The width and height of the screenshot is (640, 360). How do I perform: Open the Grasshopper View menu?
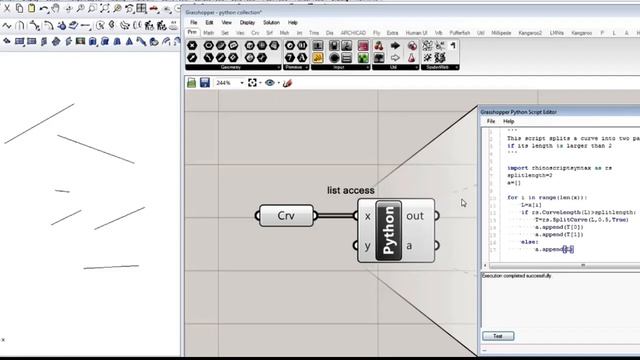coord(227,22)
